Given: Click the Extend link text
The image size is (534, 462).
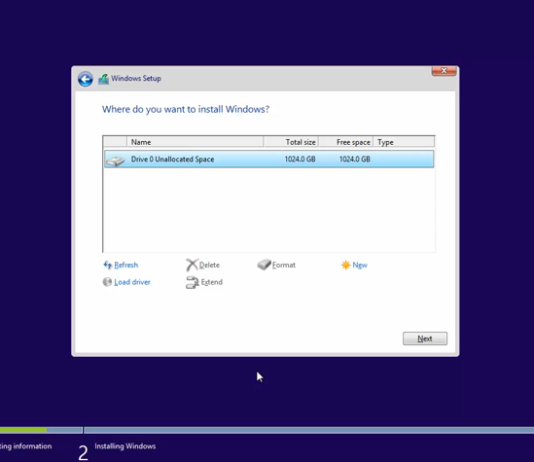Looking at the screenshot, I should (x=211, y=282).
